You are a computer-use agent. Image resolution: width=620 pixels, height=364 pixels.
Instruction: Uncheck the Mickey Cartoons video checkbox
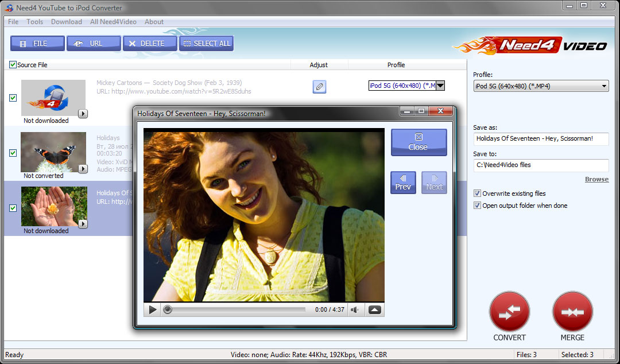(13, 98)
